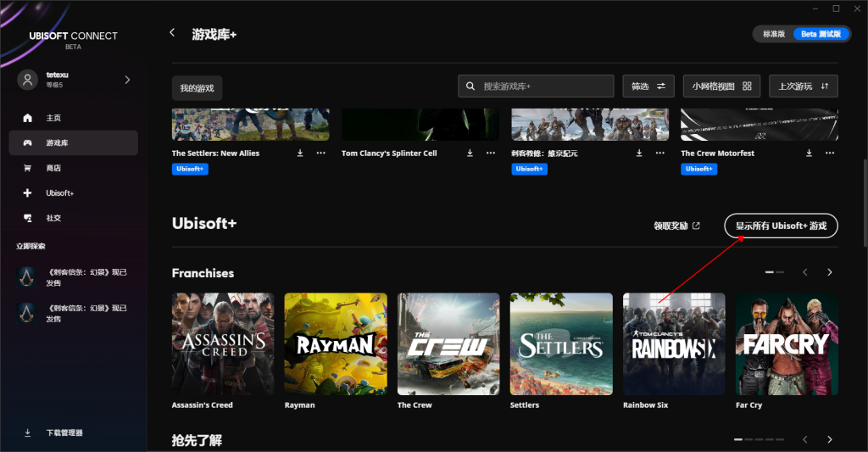Image resolution: width=868 pixels, height=452 pixels.
Task: Click the plus icon beside Ubisoft+
Action: 28,193
